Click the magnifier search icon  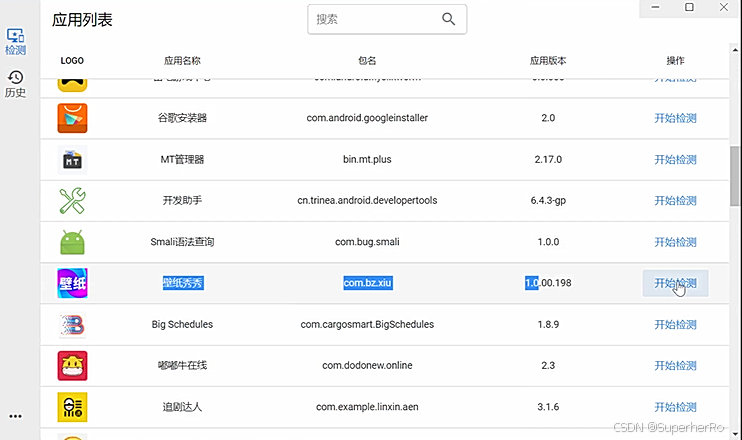pos(448,19)
